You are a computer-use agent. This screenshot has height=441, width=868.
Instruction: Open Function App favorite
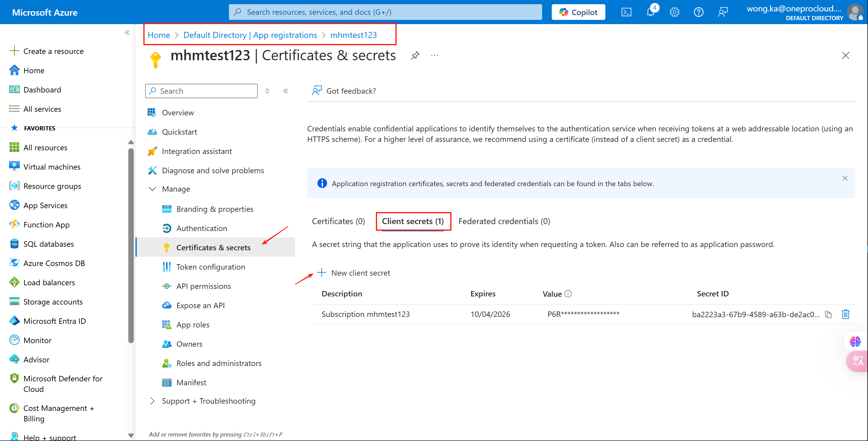click(39, 224)
